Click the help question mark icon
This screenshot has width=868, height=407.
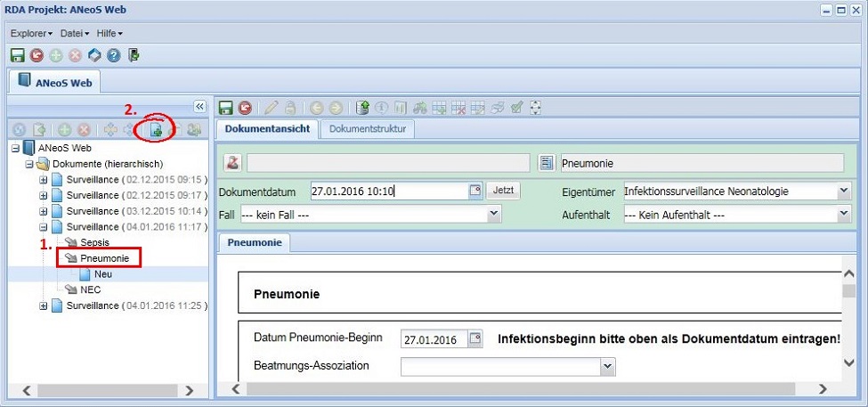[114, 55]
